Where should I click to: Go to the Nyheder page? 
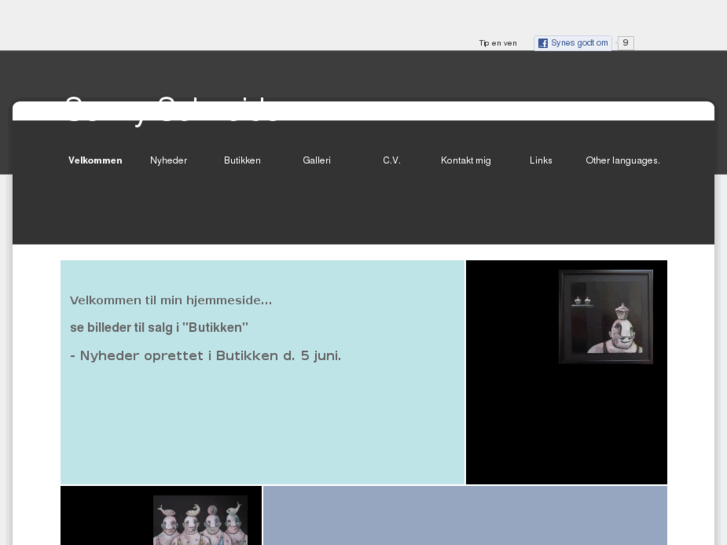[169, 160]
